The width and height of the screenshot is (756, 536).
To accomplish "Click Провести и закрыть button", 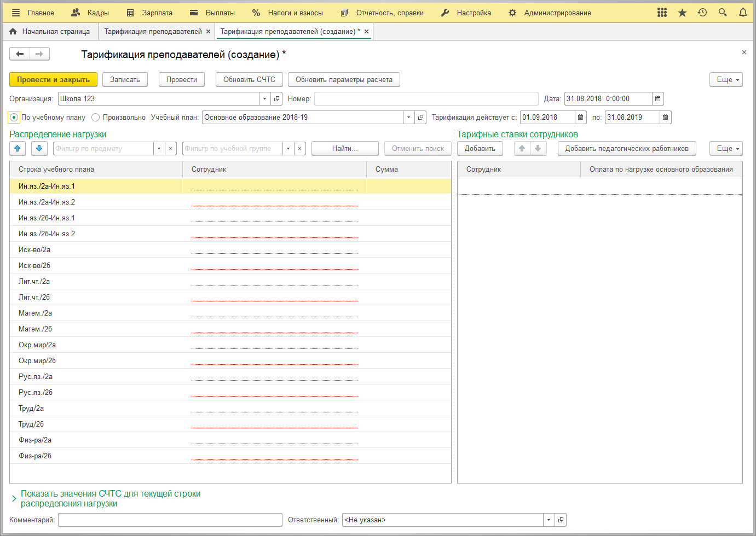I will click(x=53, y=79).
